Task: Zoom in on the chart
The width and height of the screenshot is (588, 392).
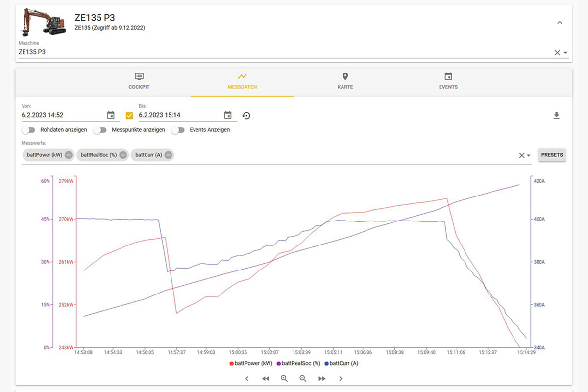Action: [284, 378]
